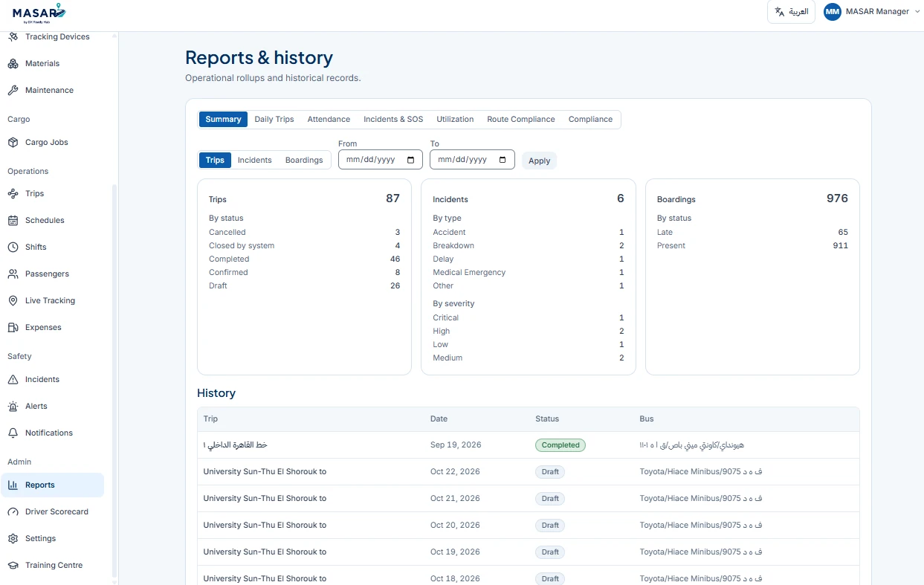Click the Trip column header
This screenshot has width=924, height=585.
click(210, 419)
